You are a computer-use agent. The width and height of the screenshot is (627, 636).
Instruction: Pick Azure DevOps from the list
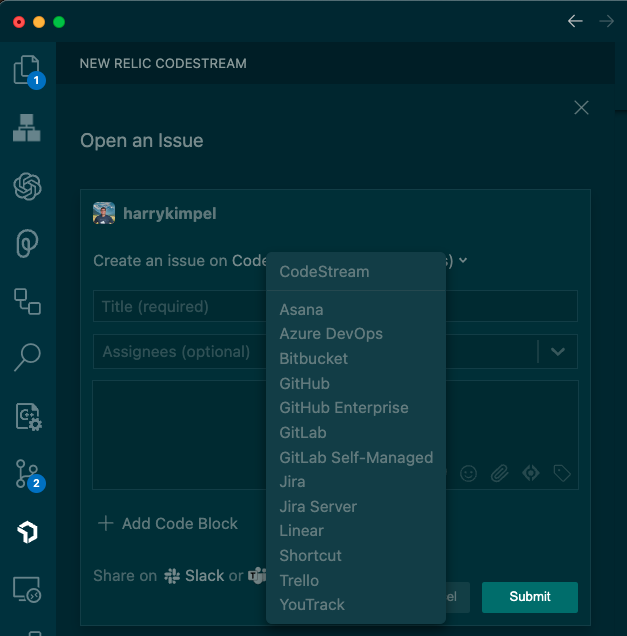pyautogui.click(x=331, y=334)
